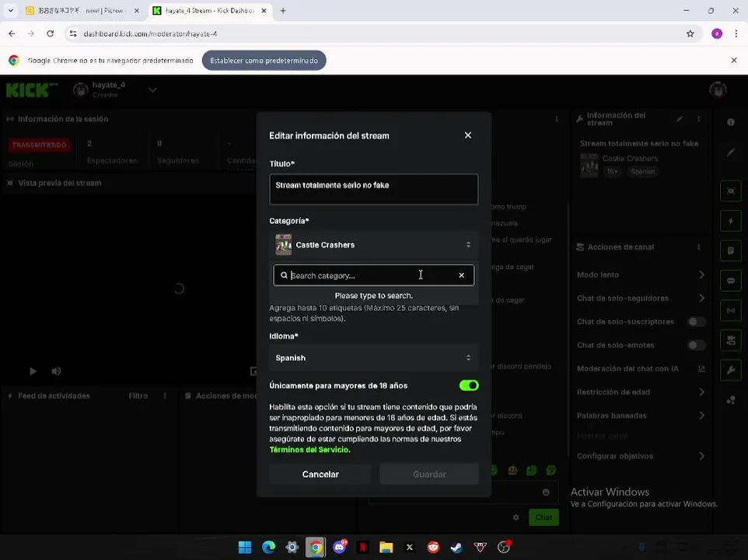
Task: Click the video camera sidebar icon
Action: pyautogui.click(x=730, y=341)
